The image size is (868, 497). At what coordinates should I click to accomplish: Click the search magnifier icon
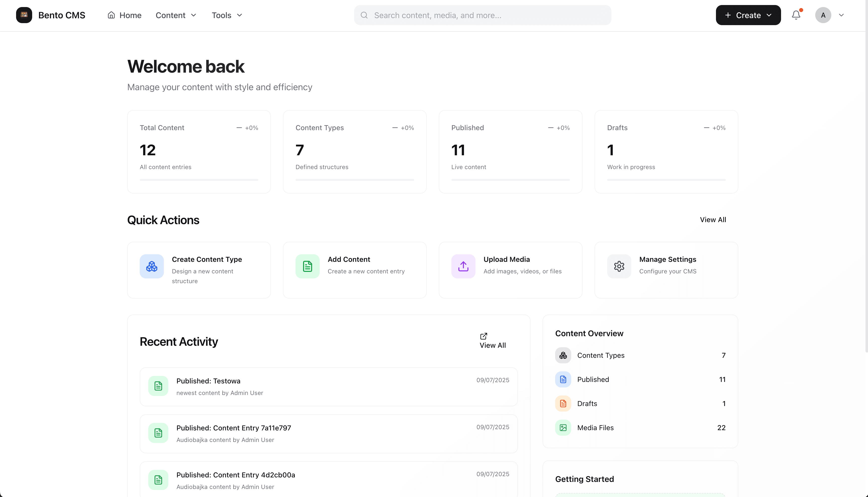(x=364, y=15)
